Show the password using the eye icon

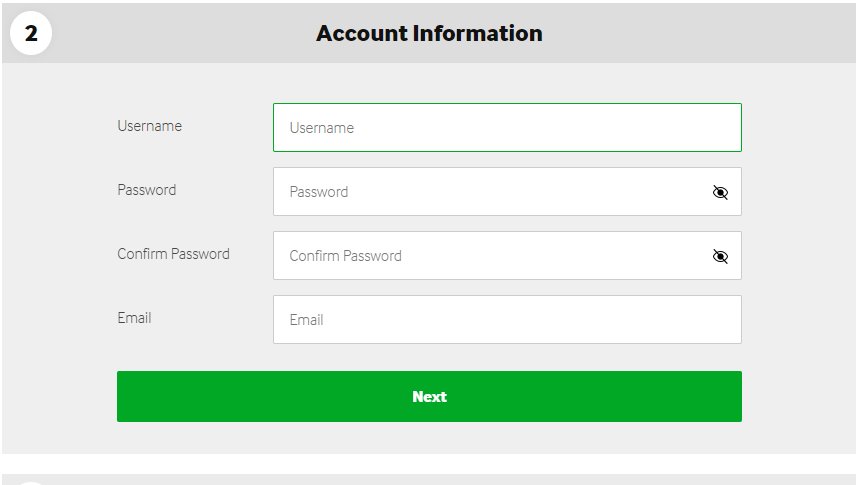tap(720, 192)
